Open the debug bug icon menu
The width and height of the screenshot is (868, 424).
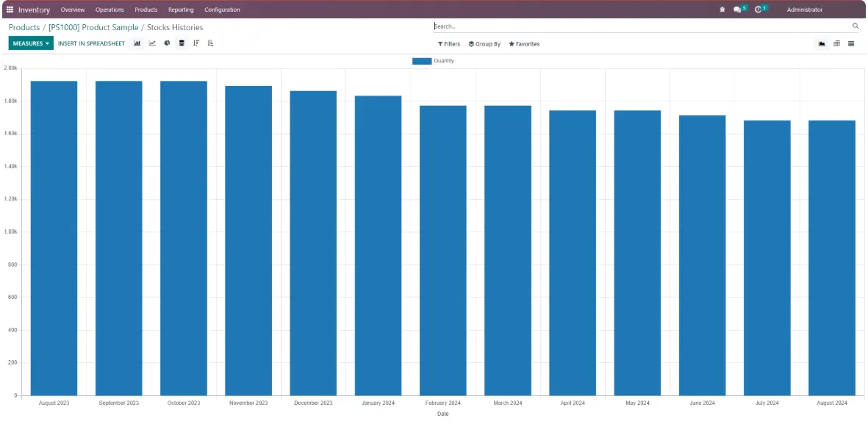pos(722,10)
